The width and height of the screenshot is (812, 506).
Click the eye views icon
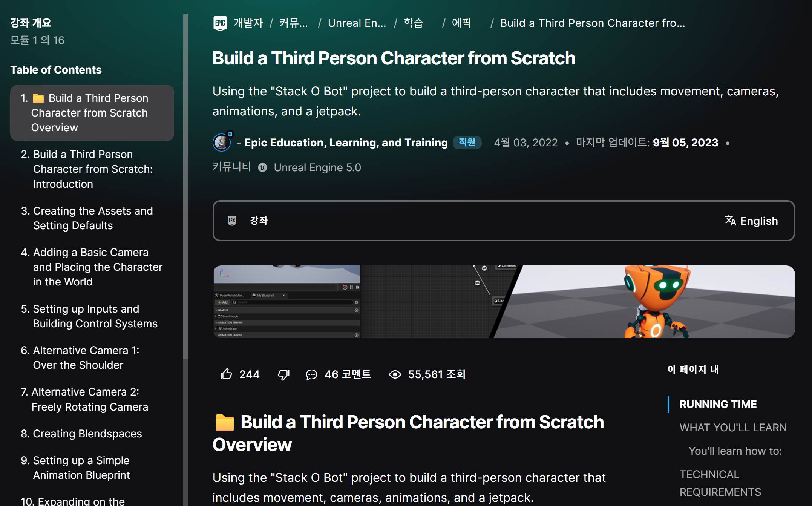point(395,374)
